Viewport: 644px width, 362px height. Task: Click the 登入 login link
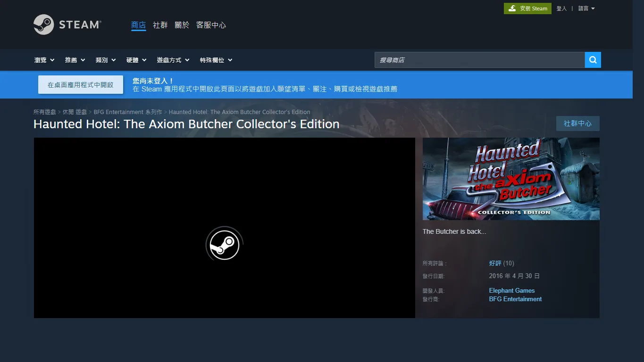click(561, 8)
